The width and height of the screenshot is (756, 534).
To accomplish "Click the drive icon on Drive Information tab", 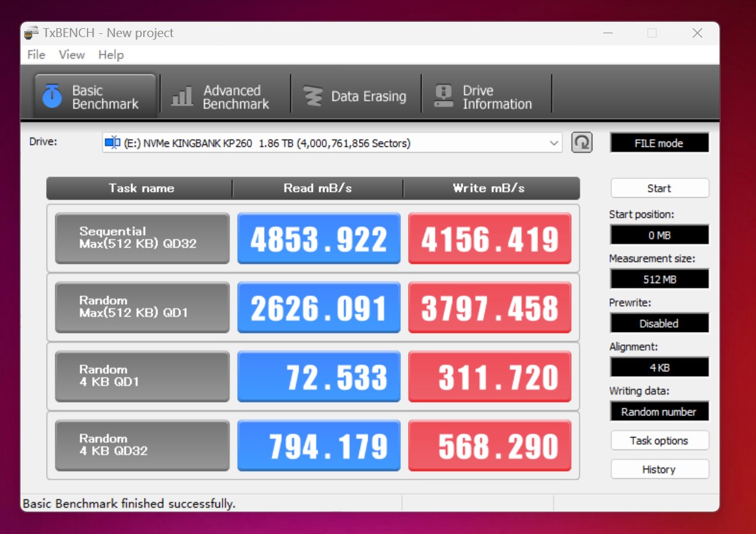I will 442,95.
